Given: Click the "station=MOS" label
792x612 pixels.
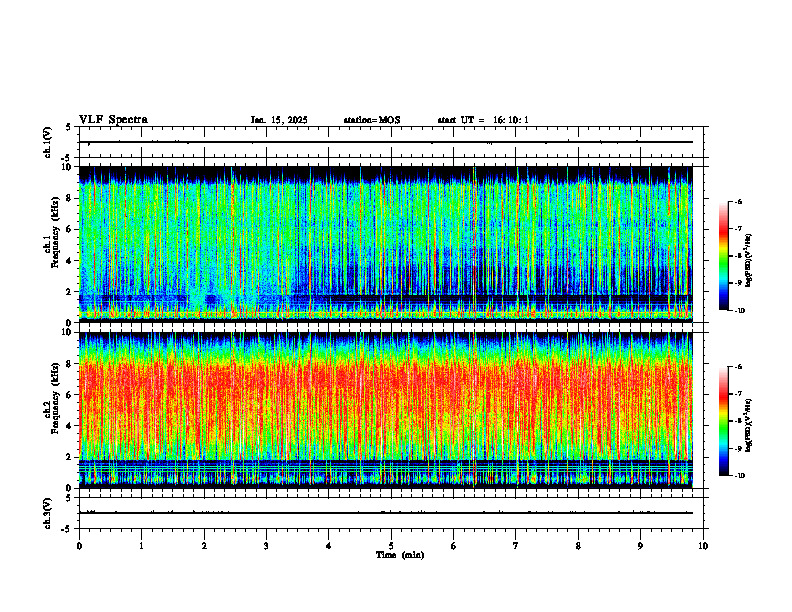Looking at the screenshot, I should click(372, 120).
